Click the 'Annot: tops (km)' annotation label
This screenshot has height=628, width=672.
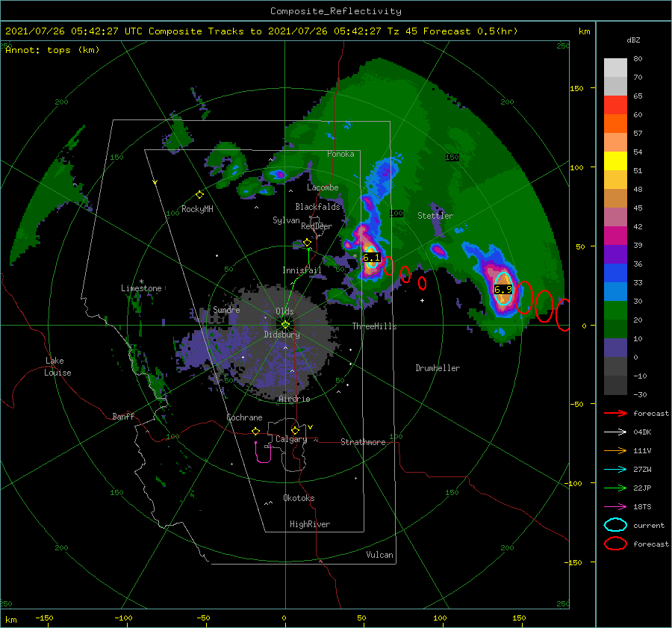click(52, 50)
